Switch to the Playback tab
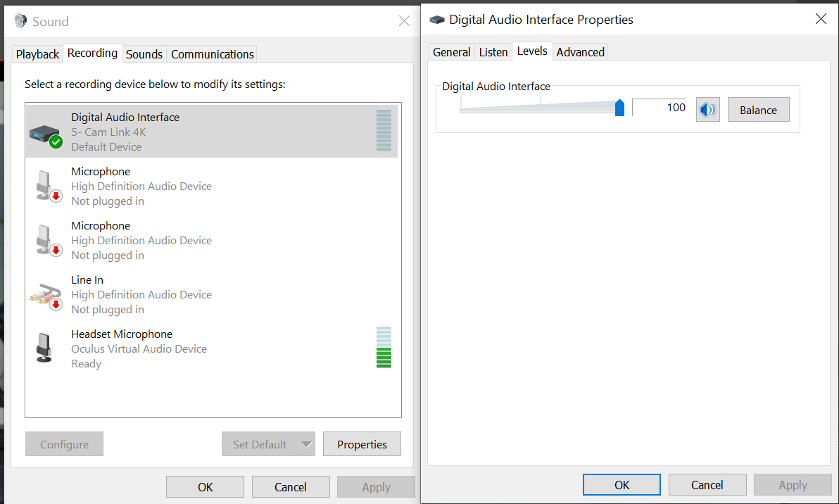The width and height of the screenshot is (839, 504). [38, 54]
